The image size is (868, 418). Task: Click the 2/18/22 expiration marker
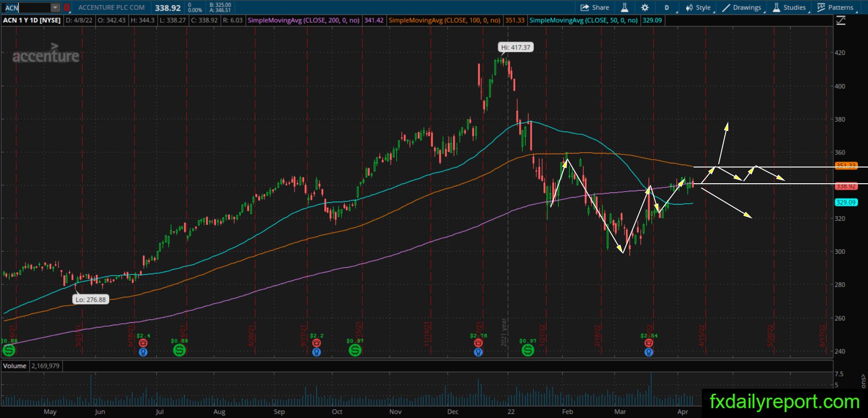coord(598,336)
